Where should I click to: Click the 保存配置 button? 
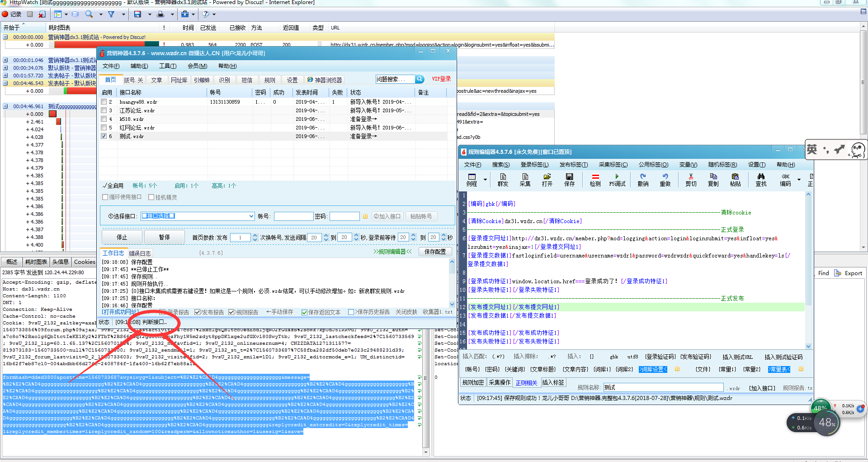point(435,252)
